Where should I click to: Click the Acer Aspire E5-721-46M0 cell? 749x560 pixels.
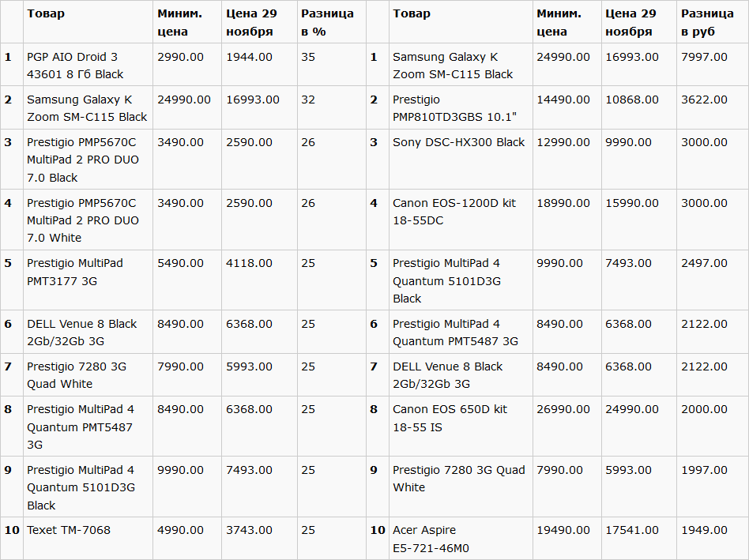point(431,539)
